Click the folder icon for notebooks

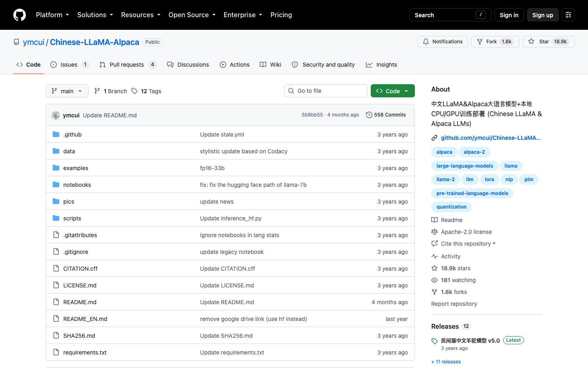(x=56, y=185)
